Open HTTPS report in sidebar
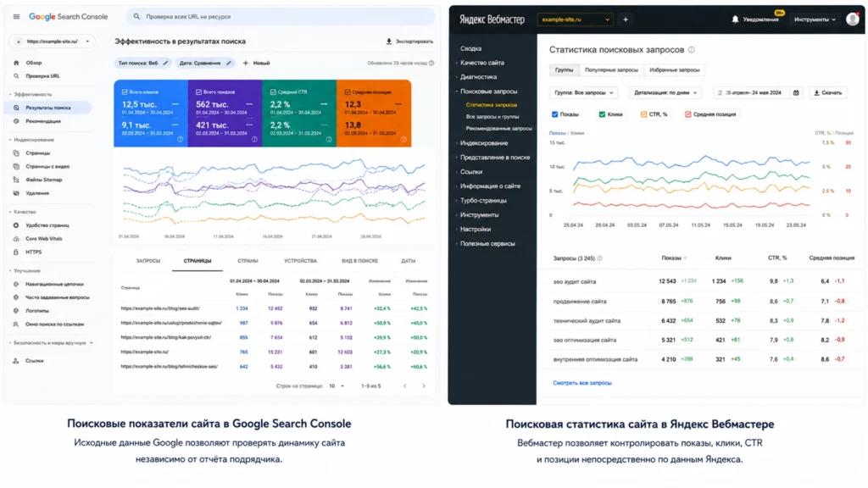Screen dimensions: 868x488 click(33, 252)
